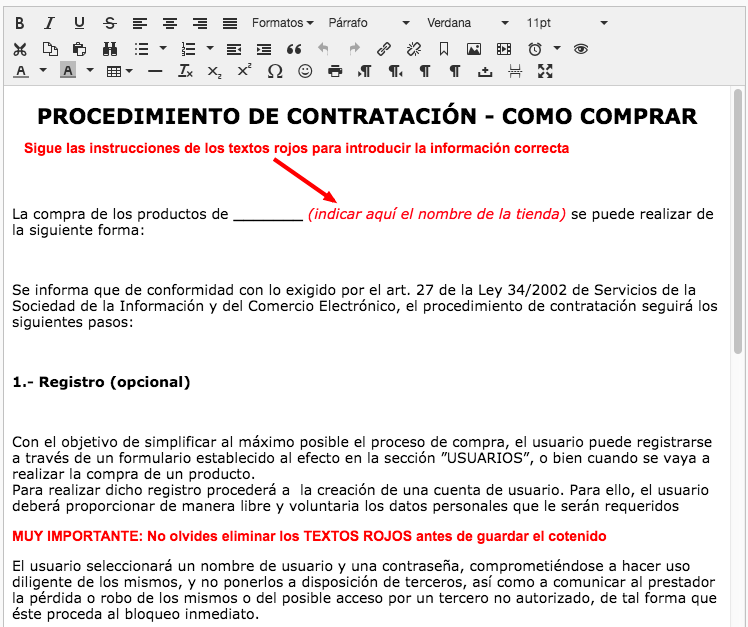Expand date/time format options

(x=557, y=48)
